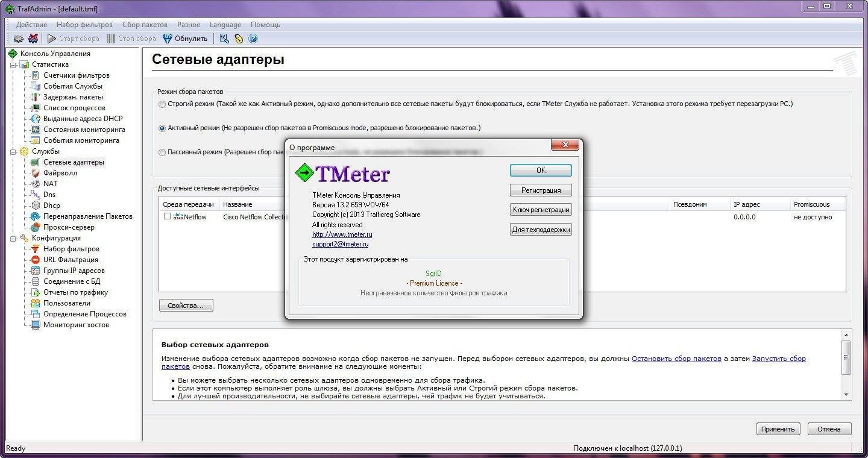Image resolution: width=868 pixels, height=458 pixels.
Task: Click the URL Фильтрация red stop icon
Action: pos(36,260)
